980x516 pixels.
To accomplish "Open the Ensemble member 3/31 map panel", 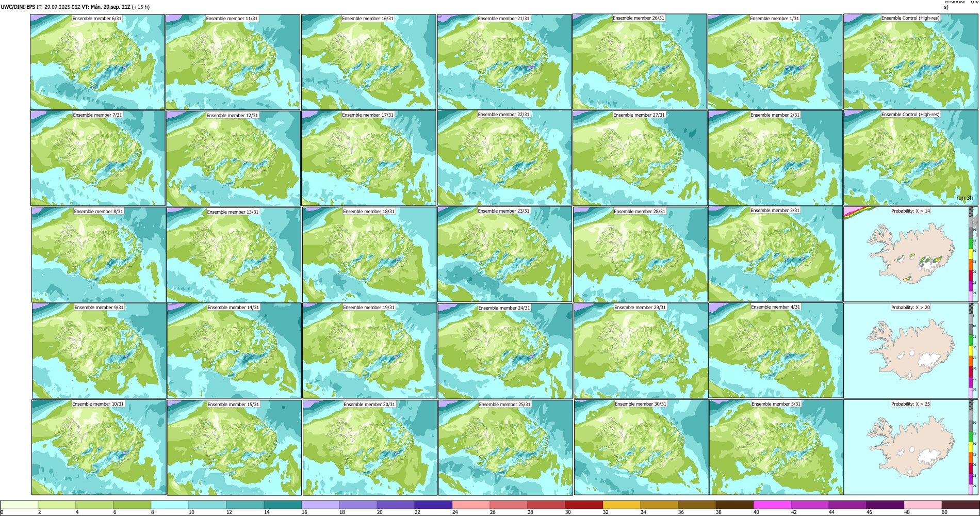I will (x=775, y=254).
